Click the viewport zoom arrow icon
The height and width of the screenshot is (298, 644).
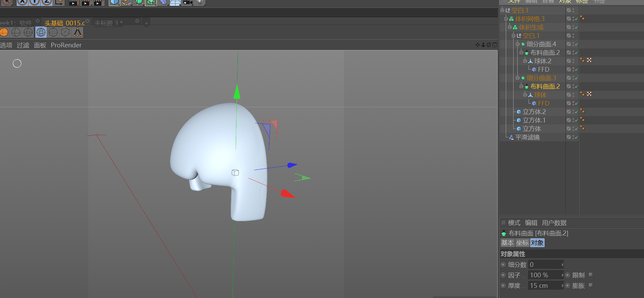(483, 45)
